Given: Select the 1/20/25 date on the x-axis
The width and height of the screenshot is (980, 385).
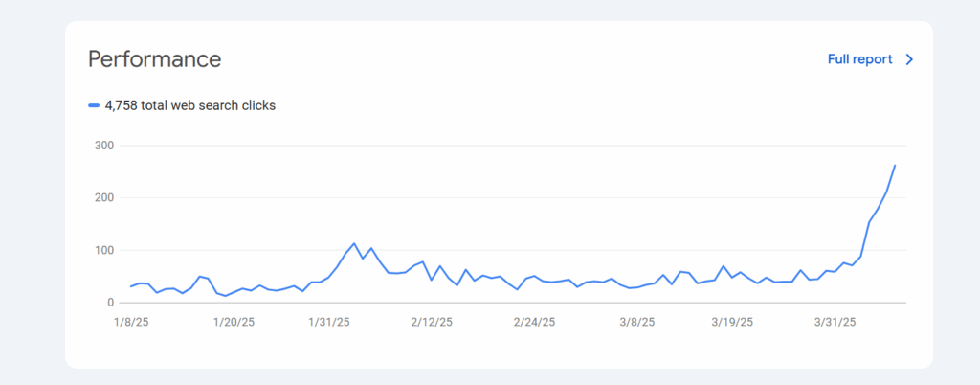Looking at the screenshot, I should [233, 322].
